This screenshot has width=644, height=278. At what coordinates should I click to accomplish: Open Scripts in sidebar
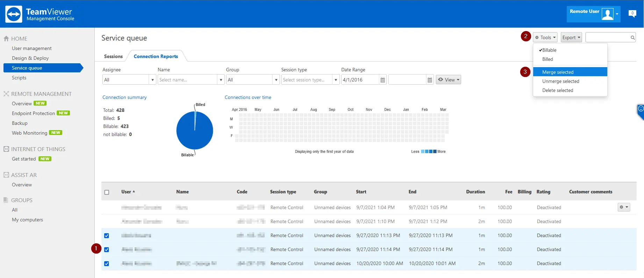click(19, 78)
